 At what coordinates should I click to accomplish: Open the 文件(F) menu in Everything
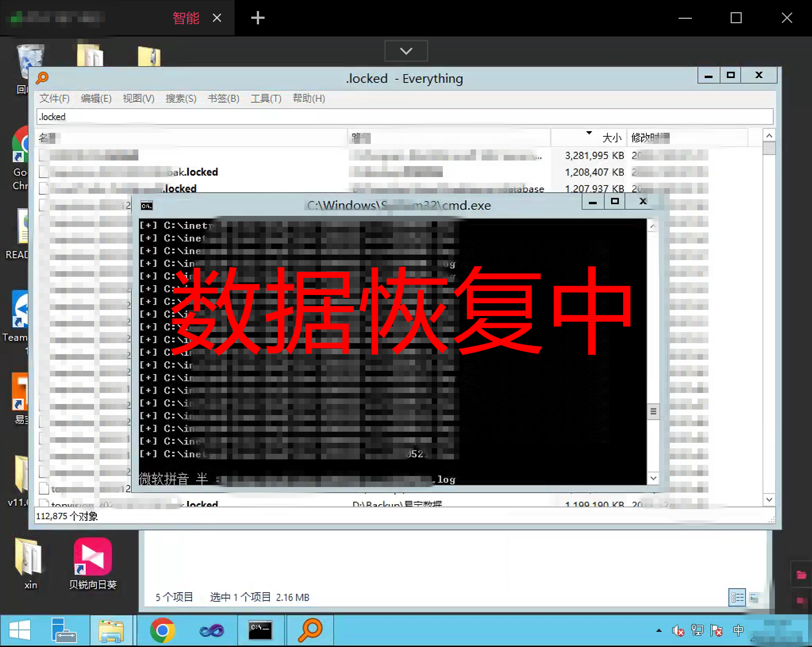54,99
